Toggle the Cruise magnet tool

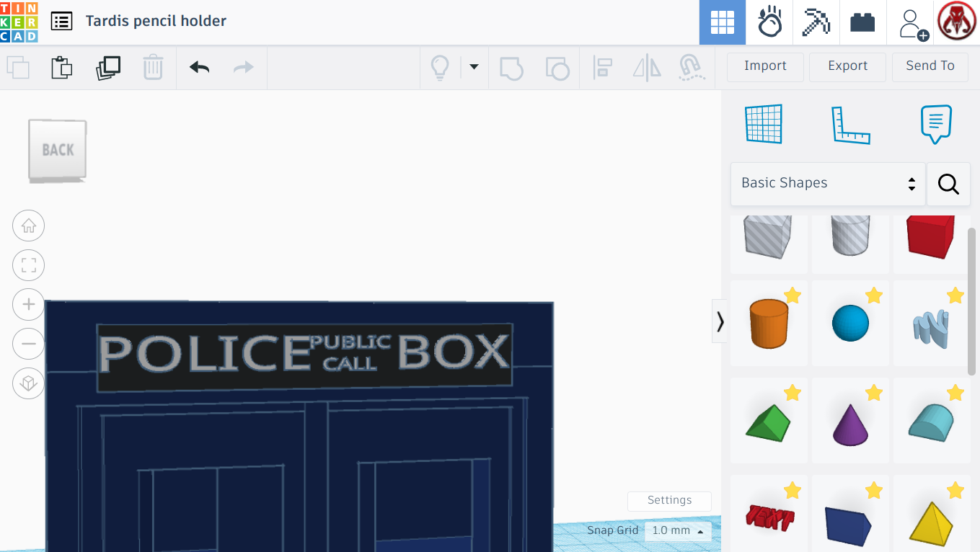[692, 68]
